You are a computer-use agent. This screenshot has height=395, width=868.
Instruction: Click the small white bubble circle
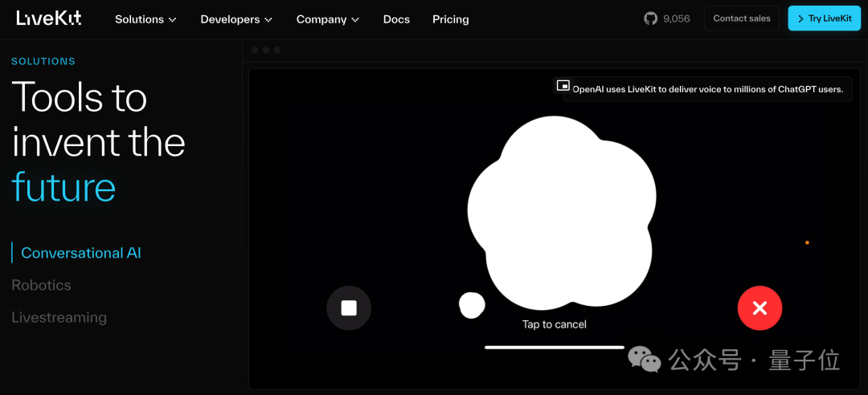tap(473, 305)
